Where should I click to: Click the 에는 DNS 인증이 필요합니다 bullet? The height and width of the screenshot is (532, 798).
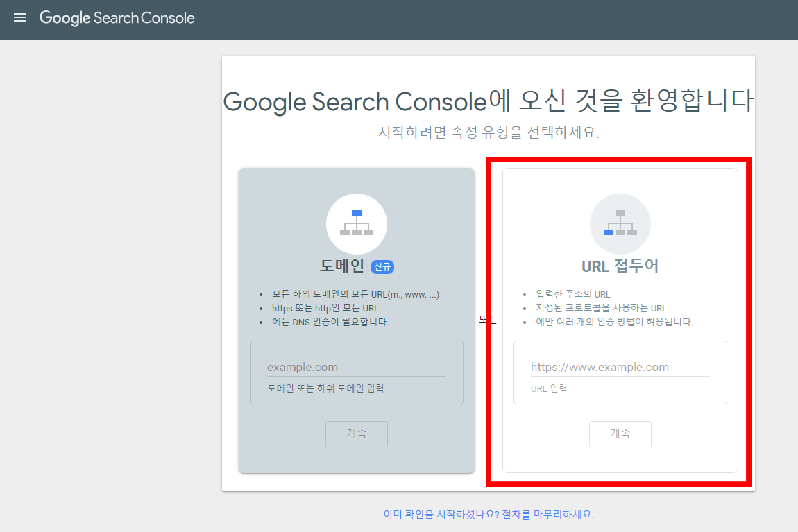pyautogui.click(x=330, y=322)
